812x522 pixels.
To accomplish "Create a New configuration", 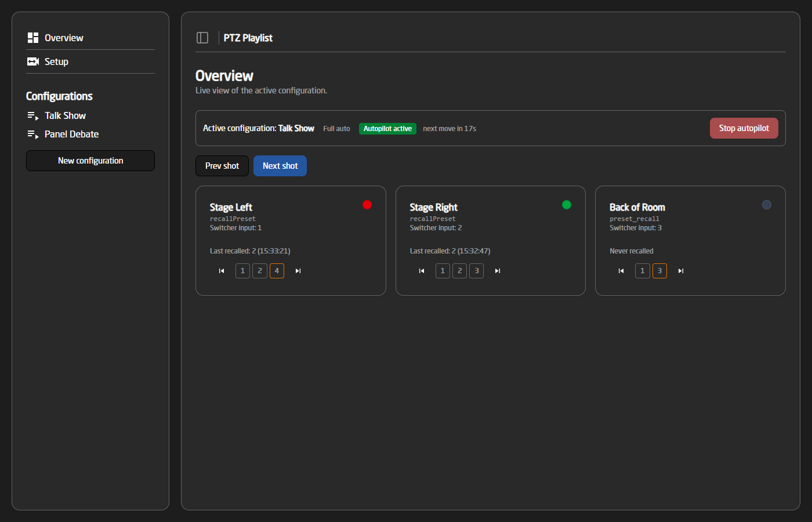I will pyautogui.click(x=90, y=161).
